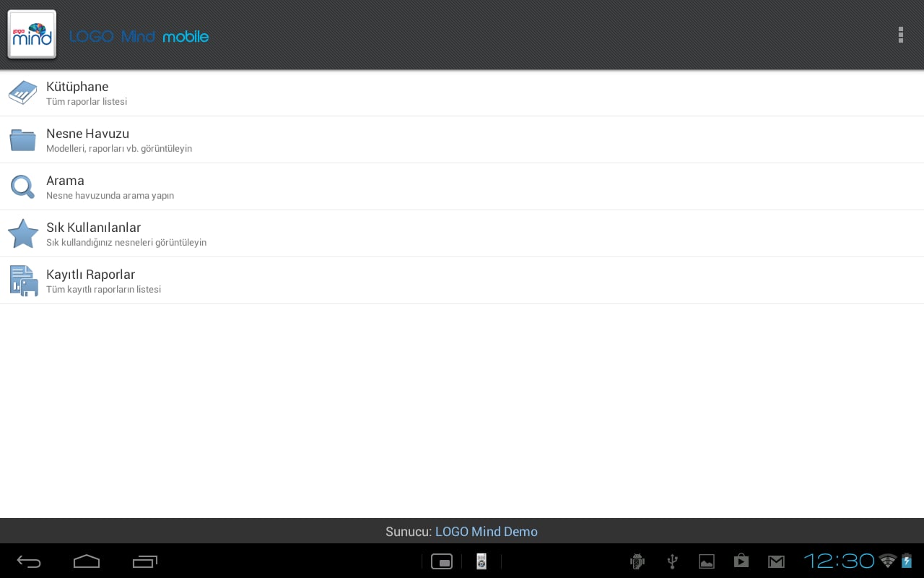The width and height of the screenshot is (924, 578).
Task: Tap the LOGO Mind app logo
Action: pyautogui.click(x=32, y=34)
